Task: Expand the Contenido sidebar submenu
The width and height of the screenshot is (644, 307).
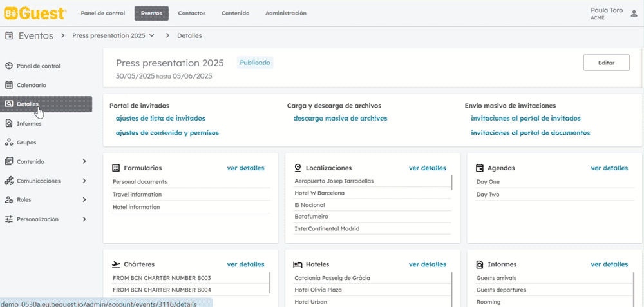Action: tap(84, 161)
